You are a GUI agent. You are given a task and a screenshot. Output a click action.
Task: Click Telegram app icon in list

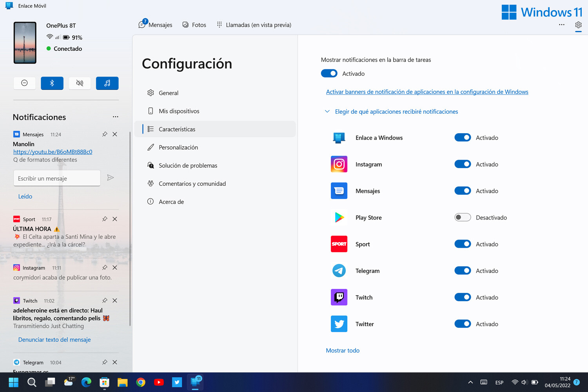click(x=339, y=270)
